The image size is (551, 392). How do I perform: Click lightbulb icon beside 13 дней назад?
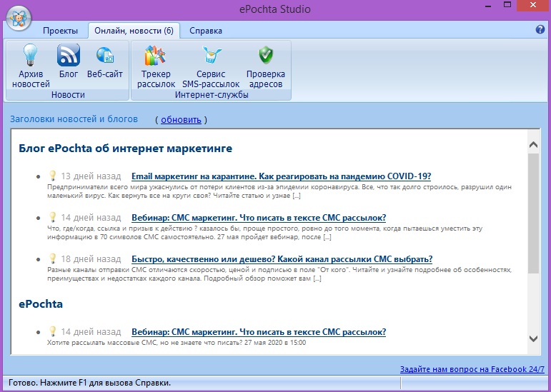pyautogui.click(x=52, y=176)
